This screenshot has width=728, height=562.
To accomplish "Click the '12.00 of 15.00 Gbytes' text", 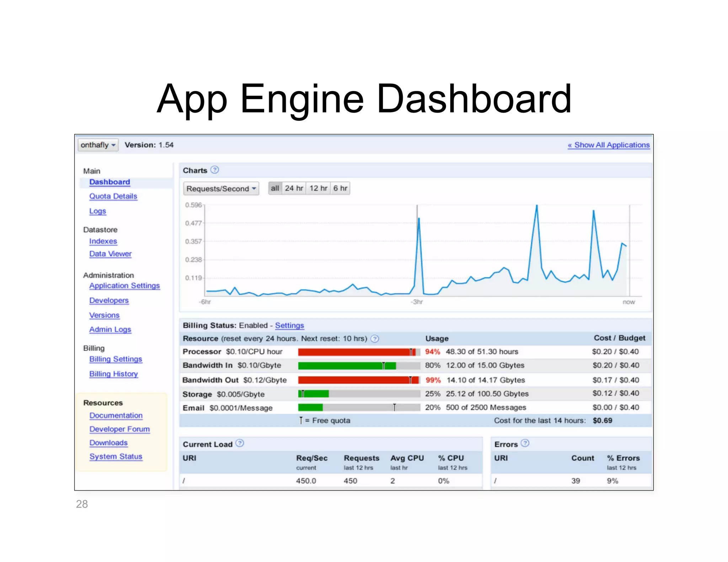I will 485,365.
